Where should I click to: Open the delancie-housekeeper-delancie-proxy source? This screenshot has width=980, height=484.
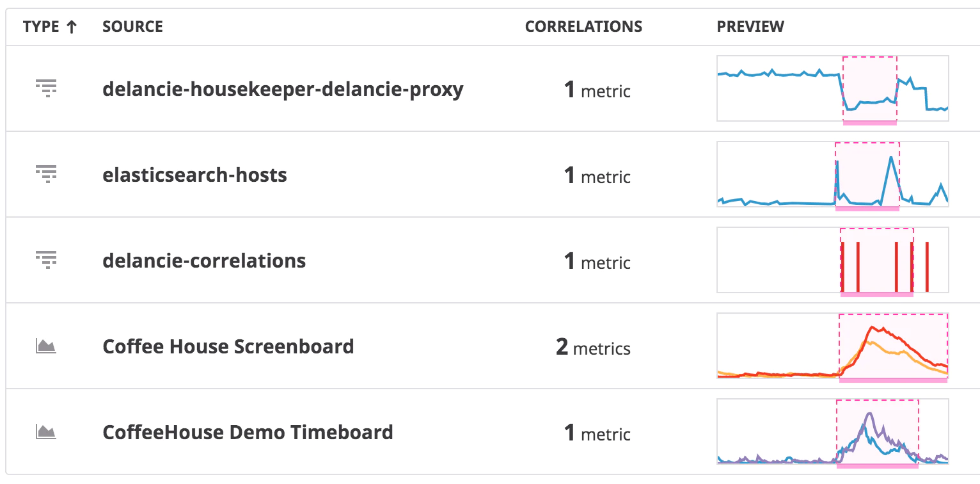(x=283, y=89)
